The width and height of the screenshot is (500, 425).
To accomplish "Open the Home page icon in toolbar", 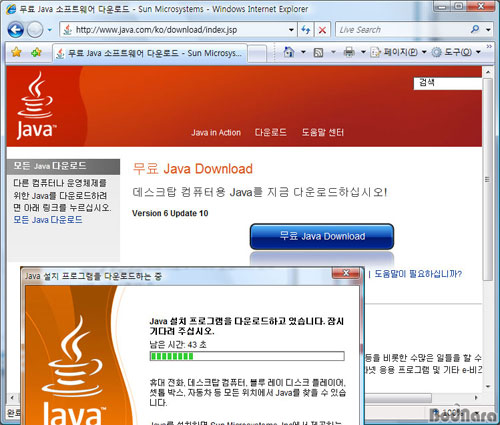I will coord(289,52).
